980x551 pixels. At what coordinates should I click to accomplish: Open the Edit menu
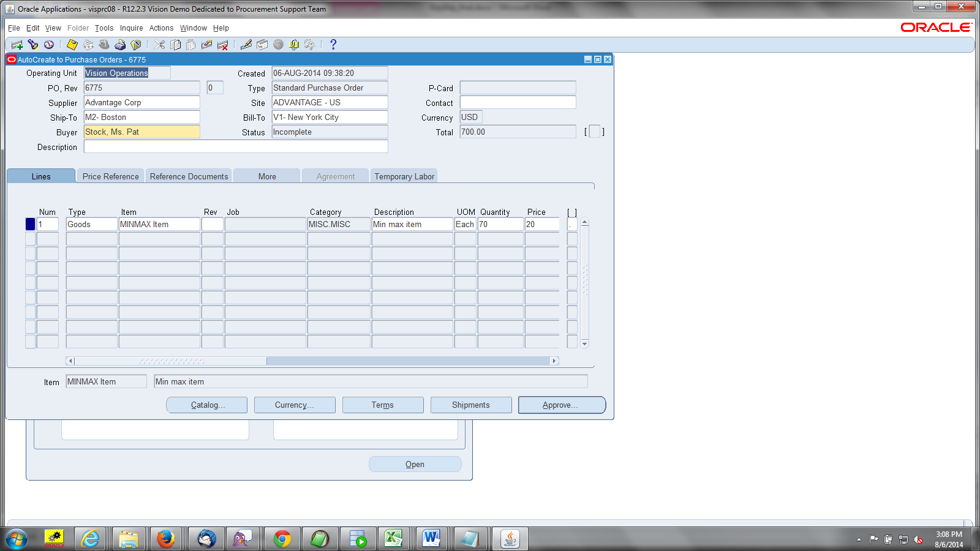click(32, 28)
